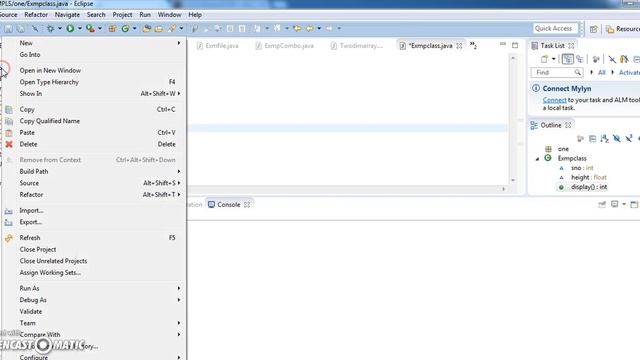Toggle Scheduled view in the Task List toolbar
640x360 pixels.
tap(580, 59)
